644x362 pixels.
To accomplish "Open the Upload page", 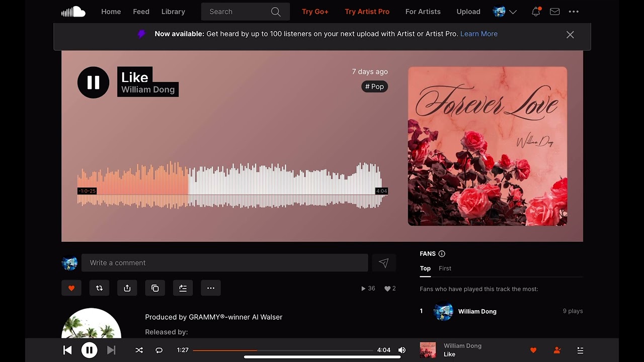I will pyautogui.click(x=468, y=12).
